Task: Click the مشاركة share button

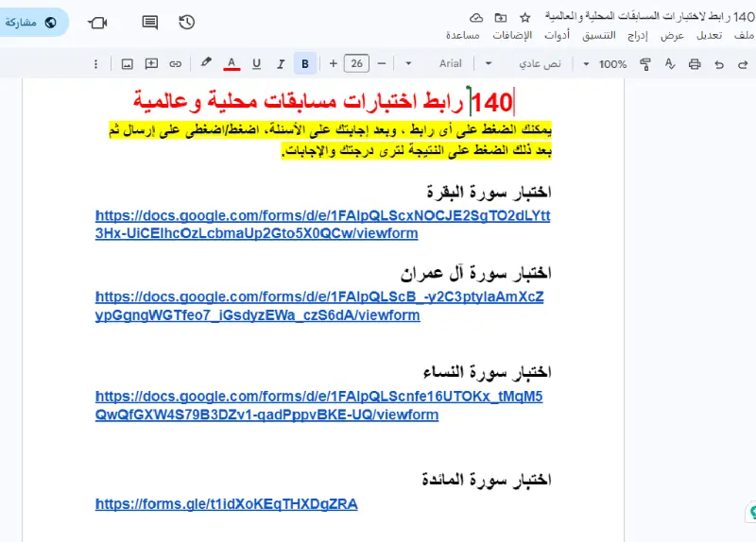Action: coord(32,22)
